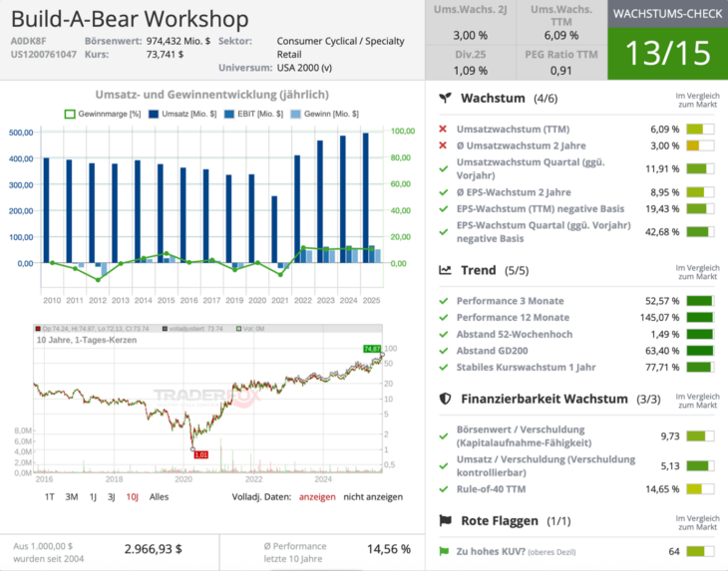
Task: Click the WKN A0DK8F
Action: click(x=28, y=41)
